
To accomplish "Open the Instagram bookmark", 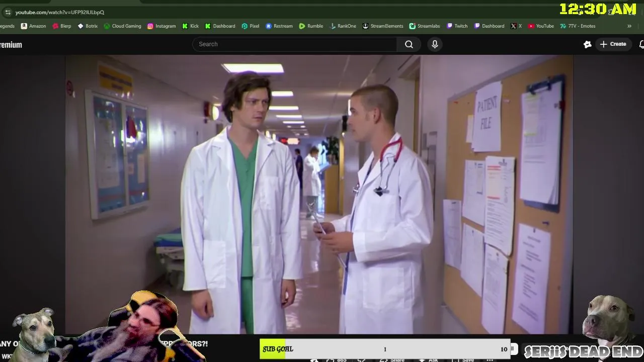I will tap(162, 26).
